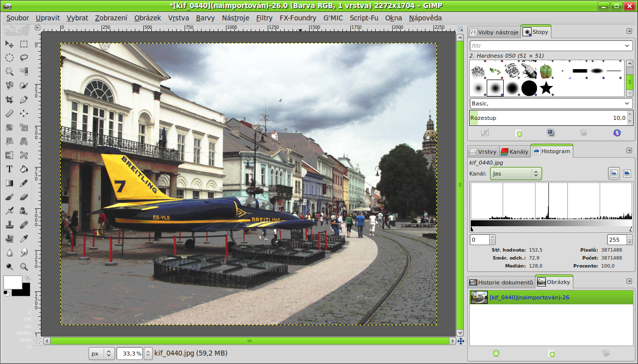Open the Script-Fu menu
The height and width of the screenshot is (364, 638).
(x=364, y=18)
